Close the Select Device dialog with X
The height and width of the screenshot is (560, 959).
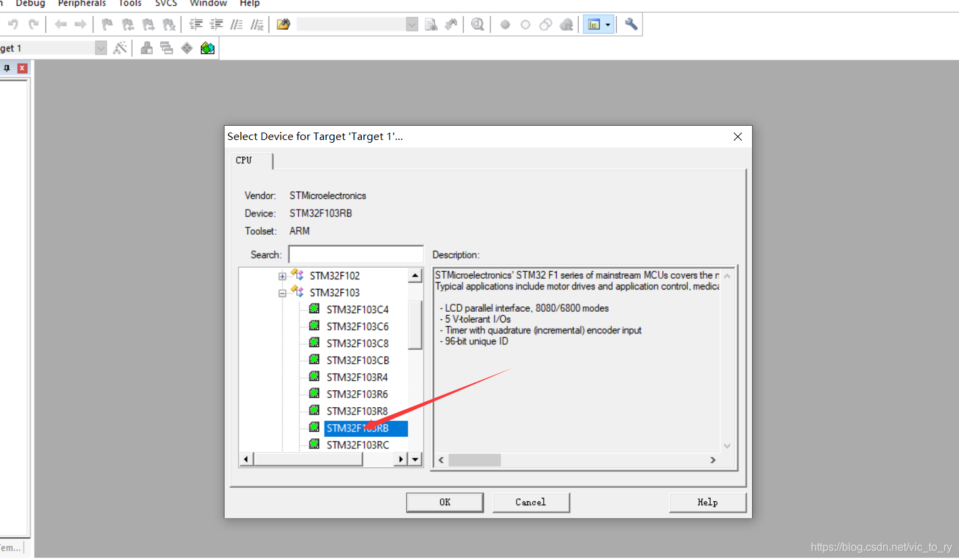pos(738,137)
